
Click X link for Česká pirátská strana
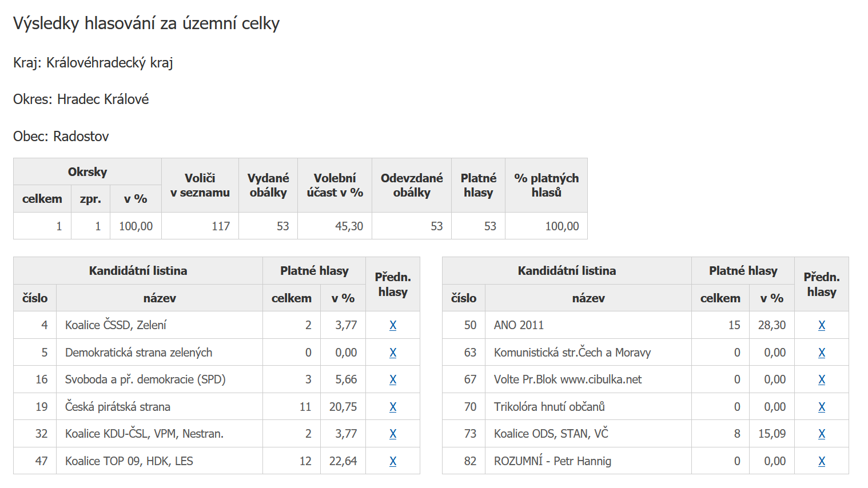pos(393,407)
